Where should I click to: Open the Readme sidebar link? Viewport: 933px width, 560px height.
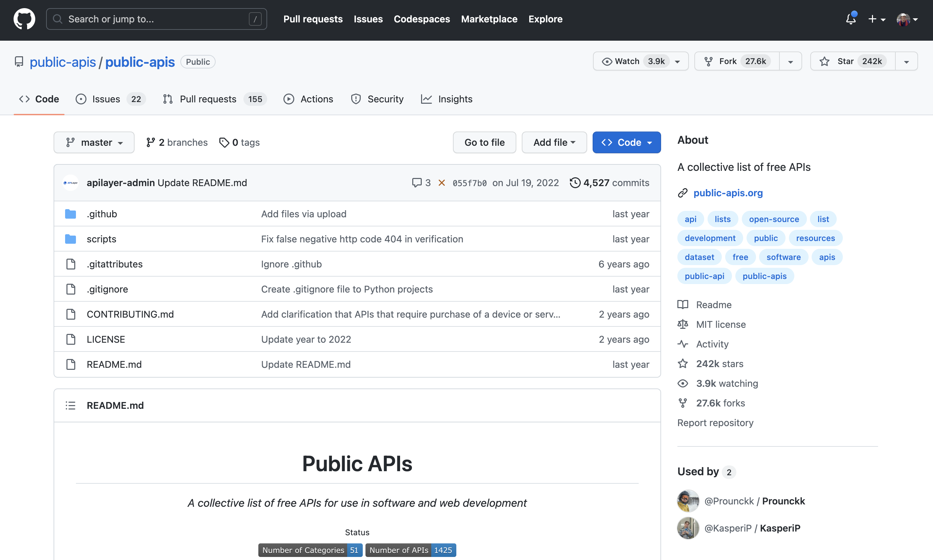[x=704, y=304]
